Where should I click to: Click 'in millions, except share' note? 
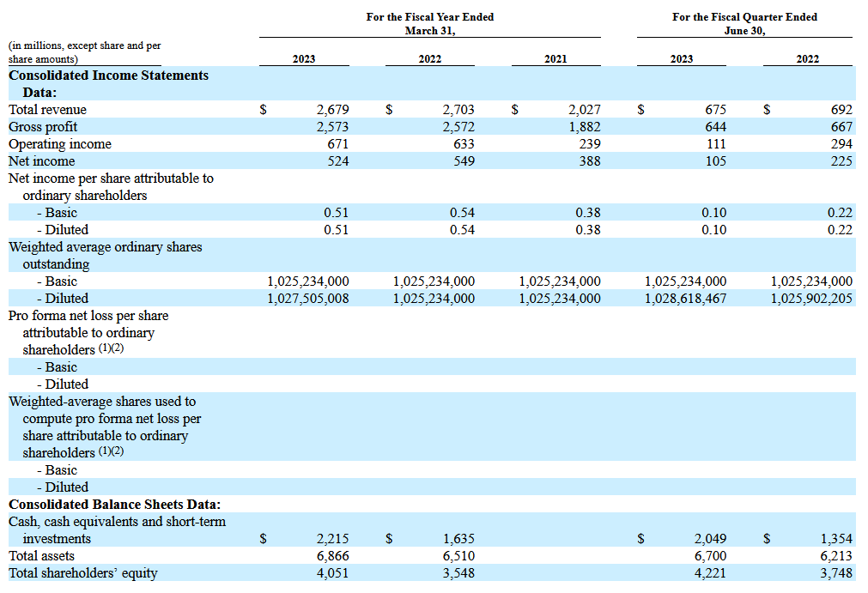(x=85, y=52)
